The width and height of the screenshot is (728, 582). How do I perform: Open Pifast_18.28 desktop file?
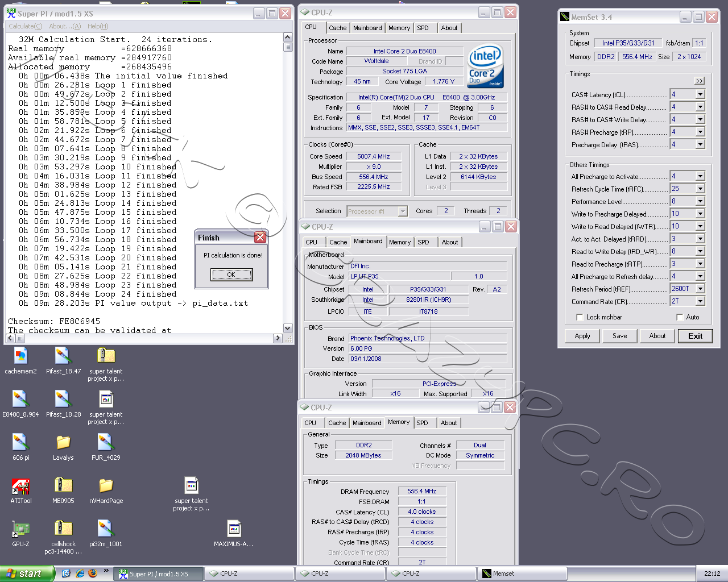coord(63,404)
